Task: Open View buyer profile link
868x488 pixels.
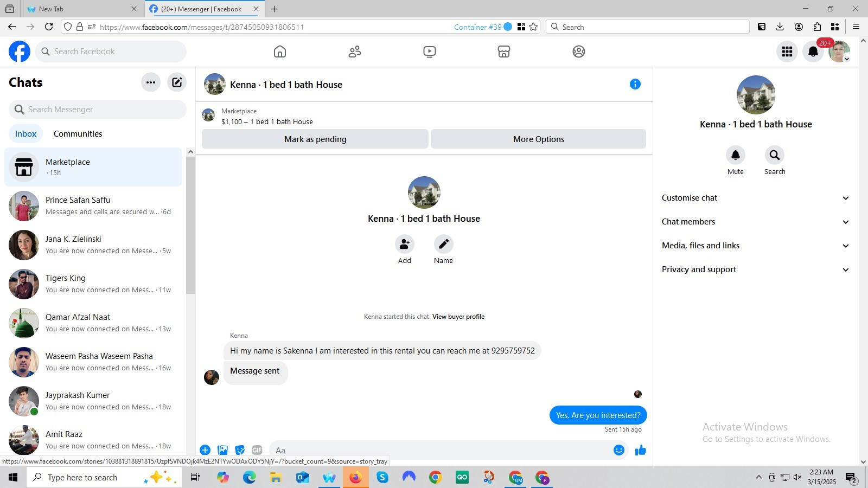Action: tap(458, 317)
